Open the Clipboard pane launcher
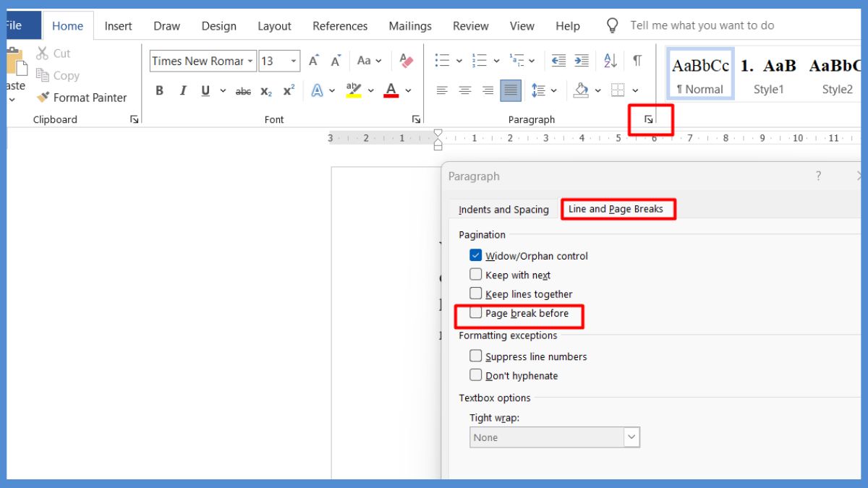 [x=135, y=119]
